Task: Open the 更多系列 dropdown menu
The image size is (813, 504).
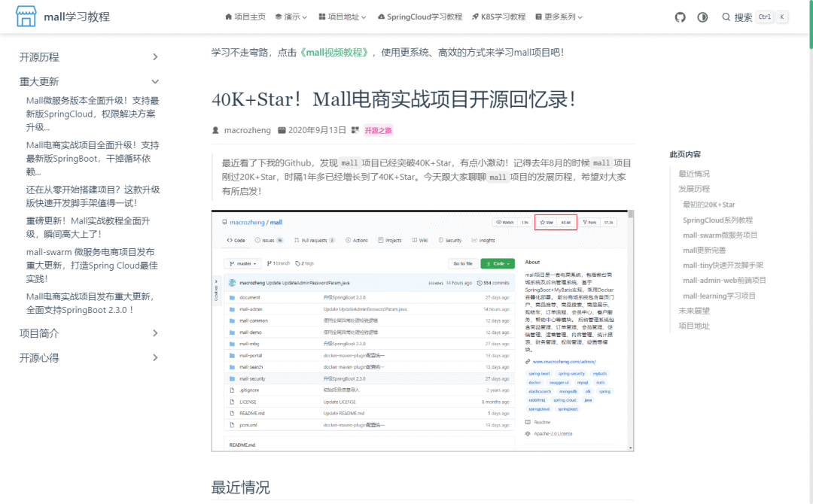Action: coord(559,17)
